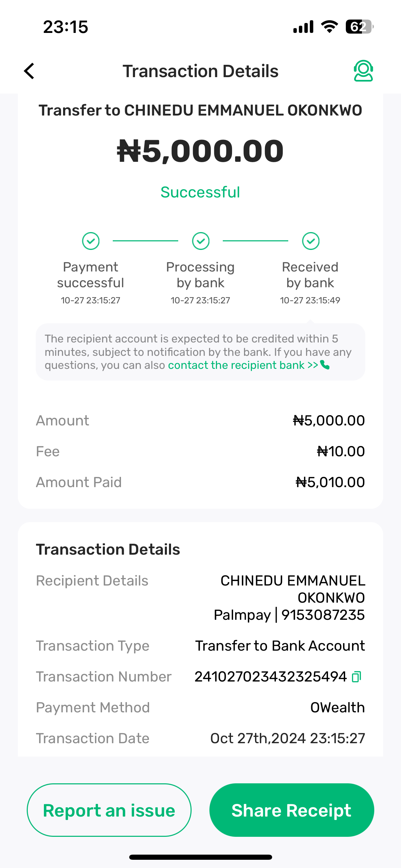Image resolution: width=401 pixels, height=868 pixels.
Task: Tap the Payment successful checkmark icon
Action: pyautogui.click(x=91, y=241)
